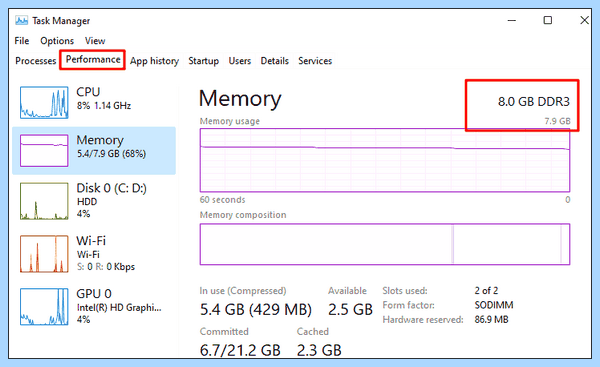
Task: Minimize the Task Manager window
Action: [x=512, y=20]
